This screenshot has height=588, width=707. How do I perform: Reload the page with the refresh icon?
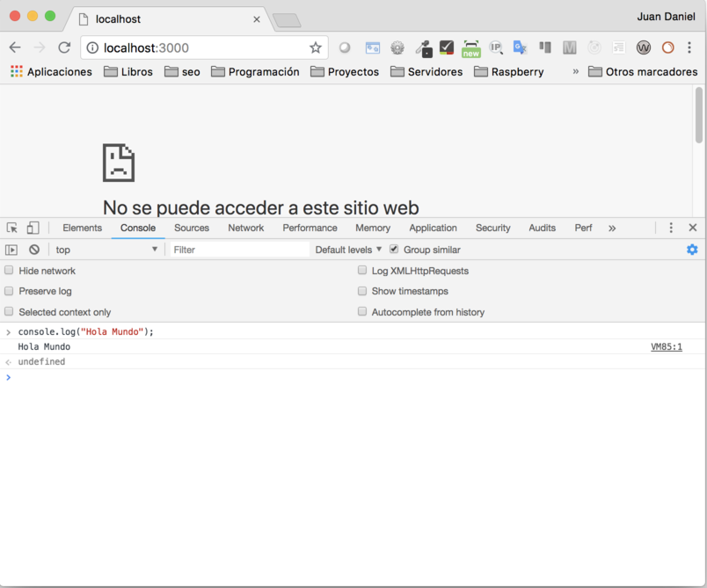[64, 47]
